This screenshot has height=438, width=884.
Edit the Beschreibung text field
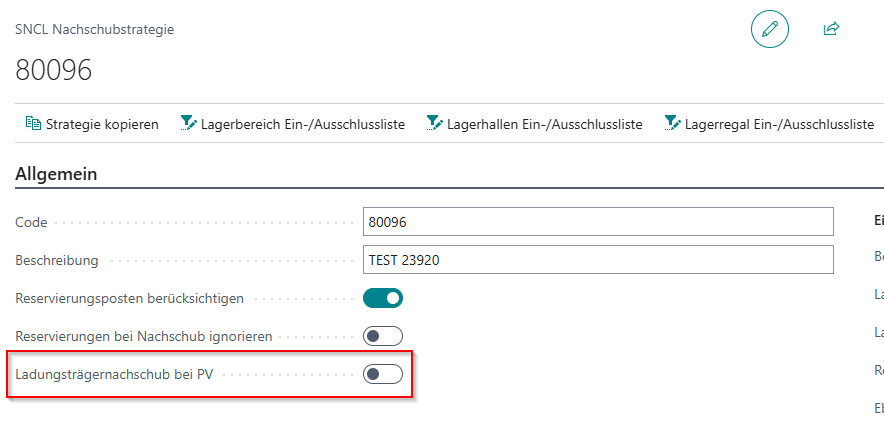point(598,260)
